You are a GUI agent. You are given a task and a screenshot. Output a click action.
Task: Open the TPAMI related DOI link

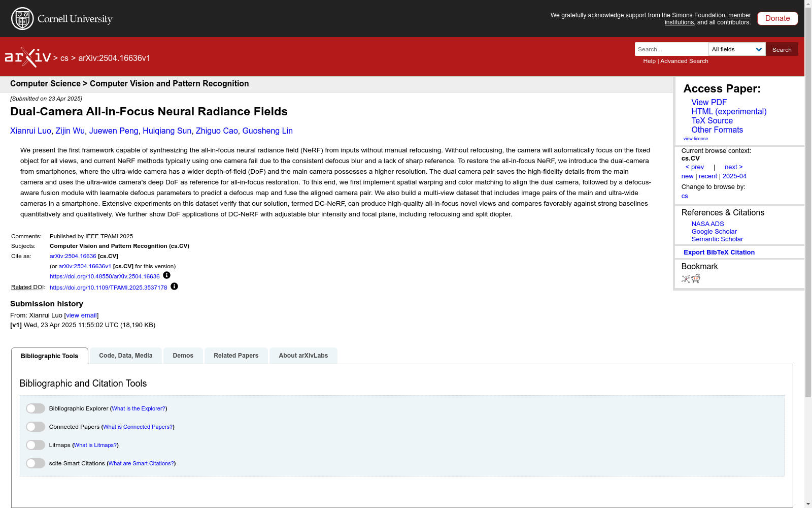(x=108, y=288)
